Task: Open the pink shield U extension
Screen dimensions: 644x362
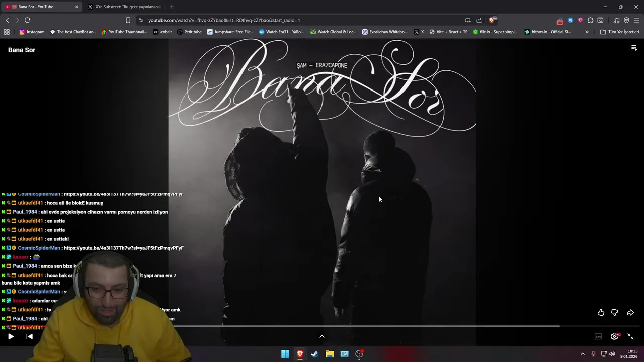Action: click(580, 20)
